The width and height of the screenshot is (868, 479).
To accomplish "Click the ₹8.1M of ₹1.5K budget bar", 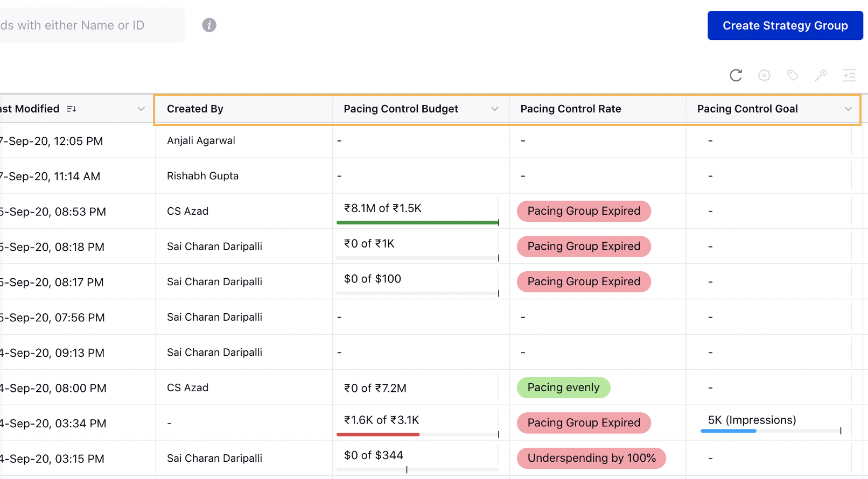I will click(x=418, y=222).
